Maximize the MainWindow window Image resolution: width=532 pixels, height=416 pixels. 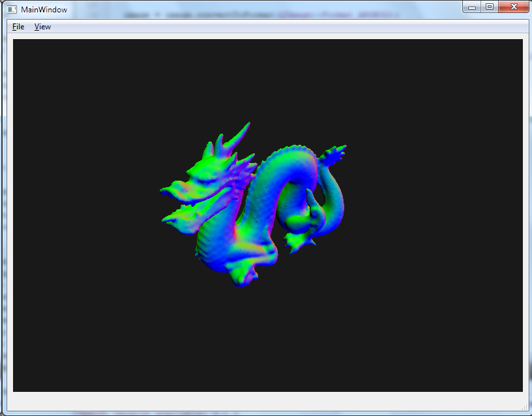tap(490, 7)
